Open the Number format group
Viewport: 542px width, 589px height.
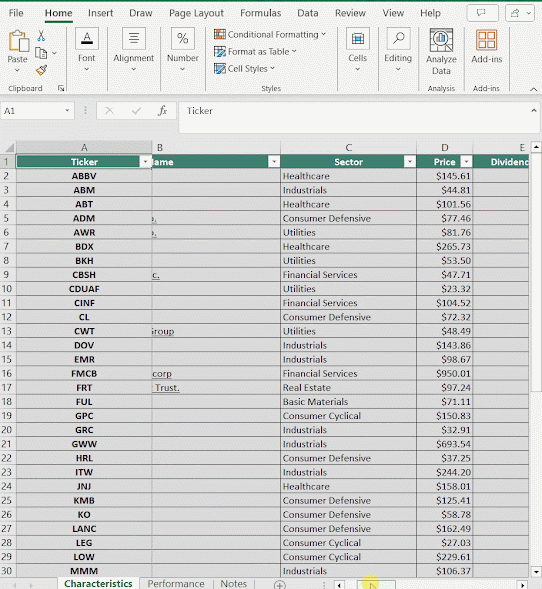[x=183, y=49]
